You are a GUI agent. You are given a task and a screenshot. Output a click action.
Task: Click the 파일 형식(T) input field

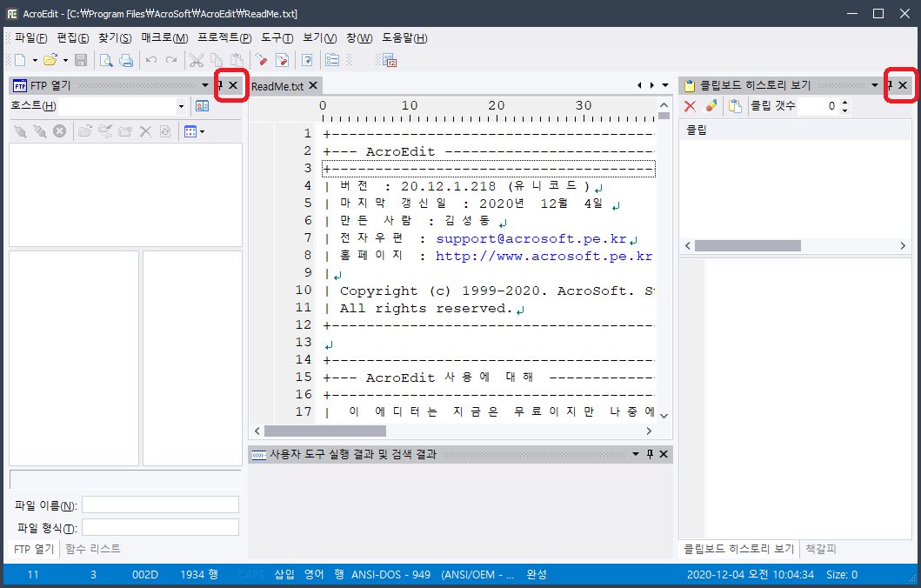tap(160, 527)
